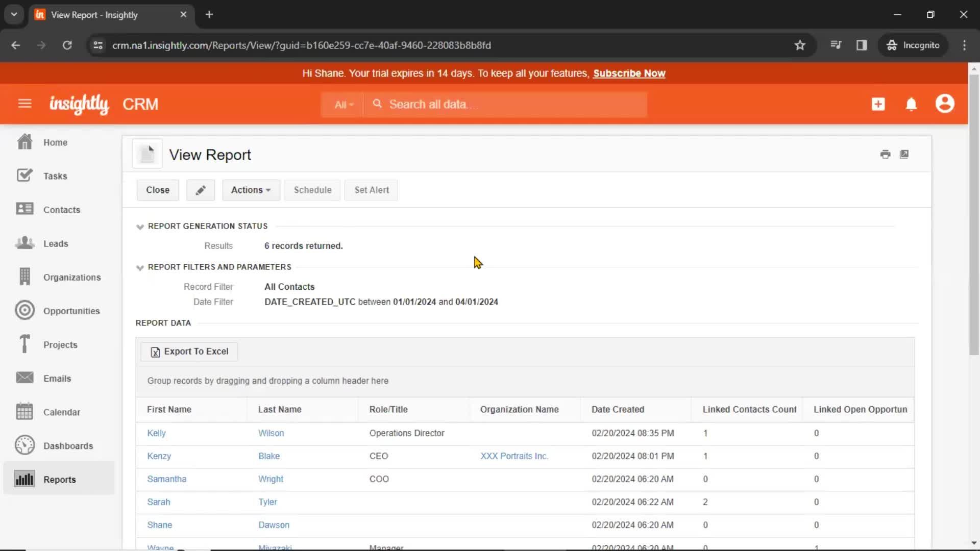Open the Shane contact link

point(159,525)
